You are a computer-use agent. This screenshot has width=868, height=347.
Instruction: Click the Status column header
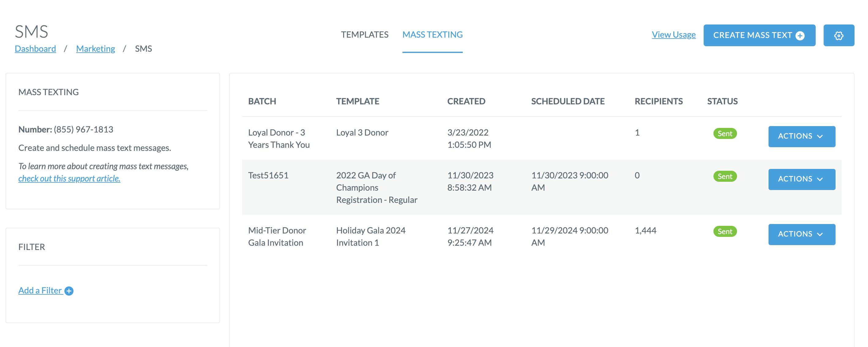(x=722, y=101)
